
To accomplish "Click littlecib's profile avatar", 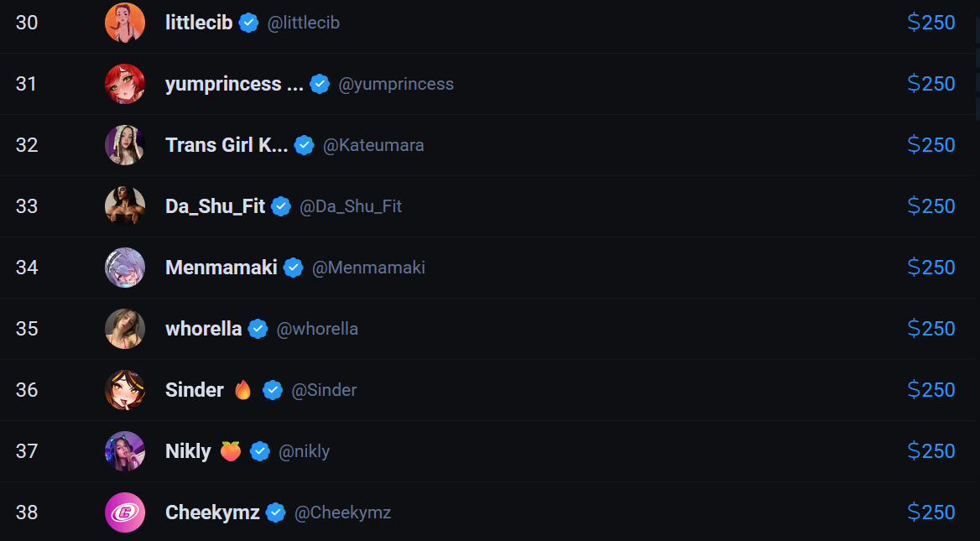I will (125, 23).
